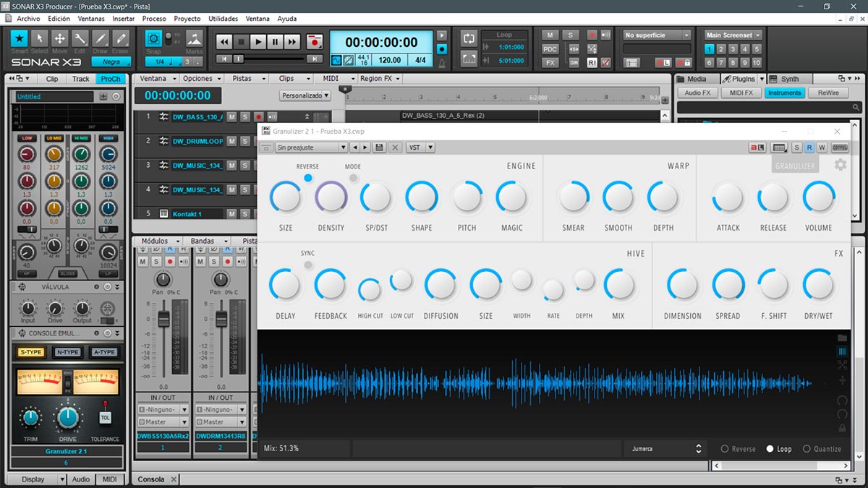Select the Loop radio option

(x=779, y=449)
